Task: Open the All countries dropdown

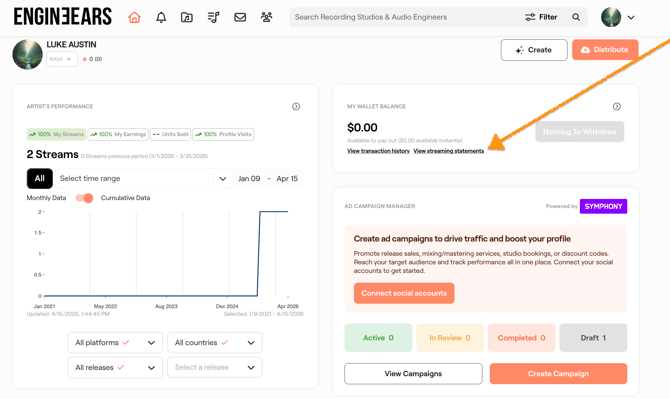Action: pyautogui.click(x=215, y=343)
